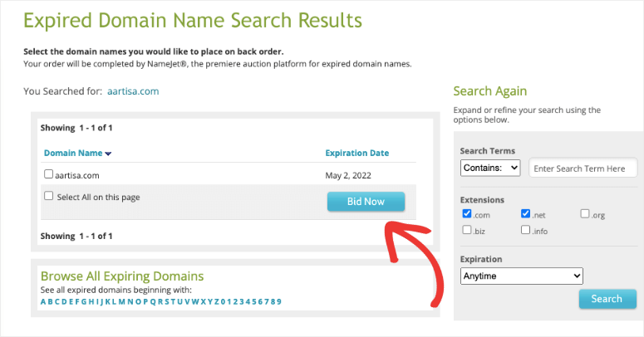
Task: Browse expired domains starting with E
Action: coord(71,301)
